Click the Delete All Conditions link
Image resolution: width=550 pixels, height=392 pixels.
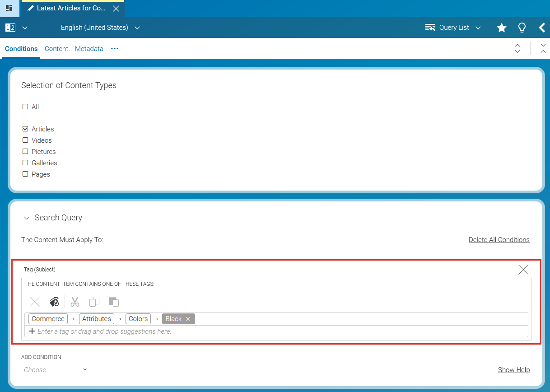[499, 239]
